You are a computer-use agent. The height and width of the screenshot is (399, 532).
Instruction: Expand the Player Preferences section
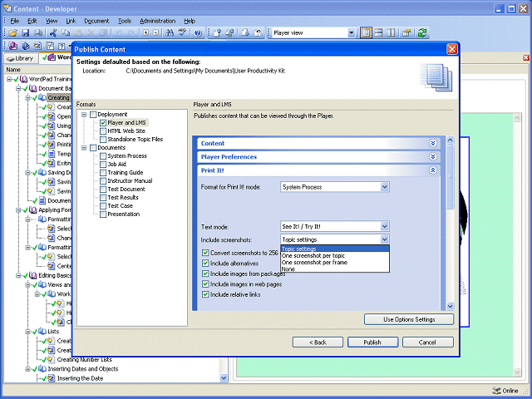pyautogui.click(x=433, y=157)
